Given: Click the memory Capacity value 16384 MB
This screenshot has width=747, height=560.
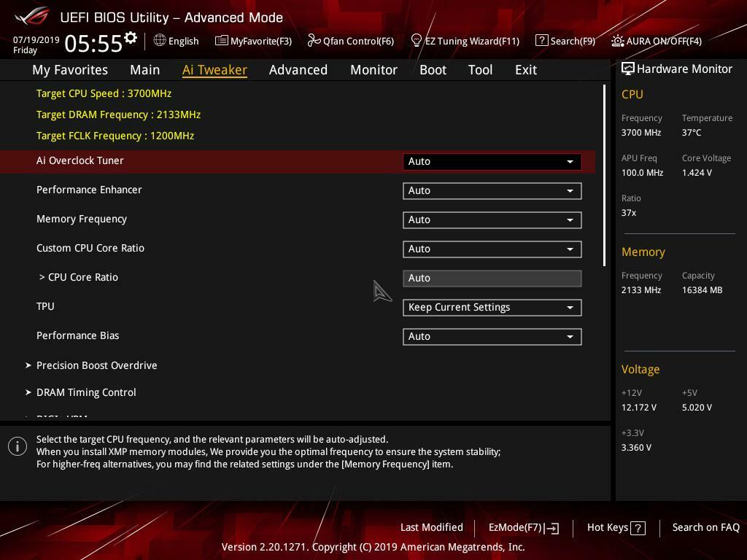Looking at the screenshot, I should tap(702, 290).
